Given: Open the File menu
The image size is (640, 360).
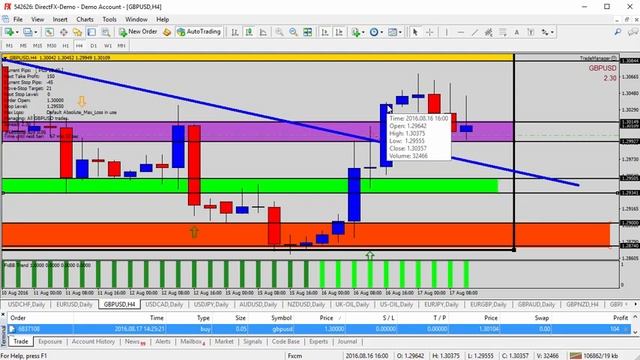Looking at the screenshot, I should (18, 19).
